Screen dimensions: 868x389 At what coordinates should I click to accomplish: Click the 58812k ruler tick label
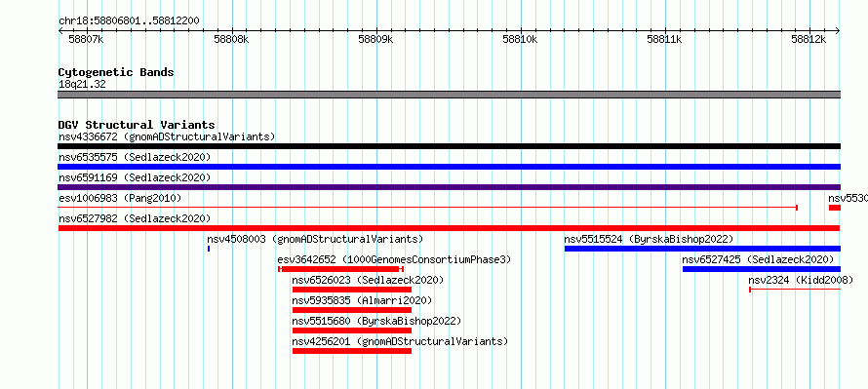click(x=809, y=40)
